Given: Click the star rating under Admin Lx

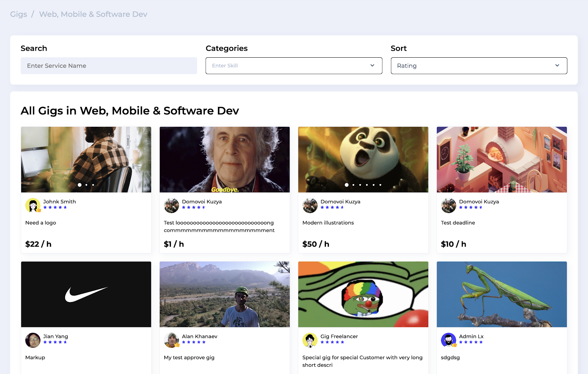Looking at the screenshot, I should pos(471,342).
